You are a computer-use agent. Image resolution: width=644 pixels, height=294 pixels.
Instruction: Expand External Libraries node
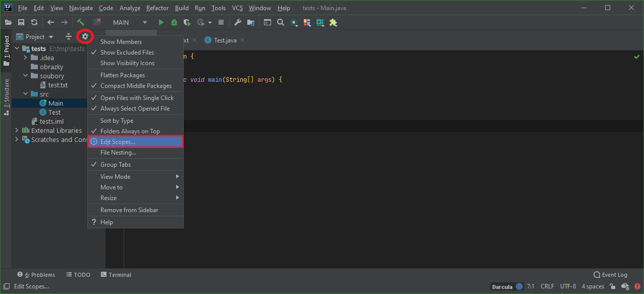coord(17,130)
